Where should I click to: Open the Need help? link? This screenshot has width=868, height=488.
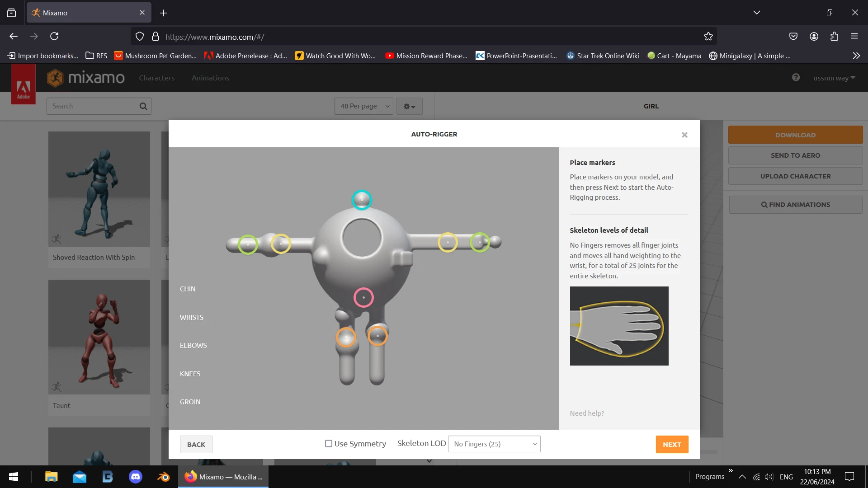[586, 413]
